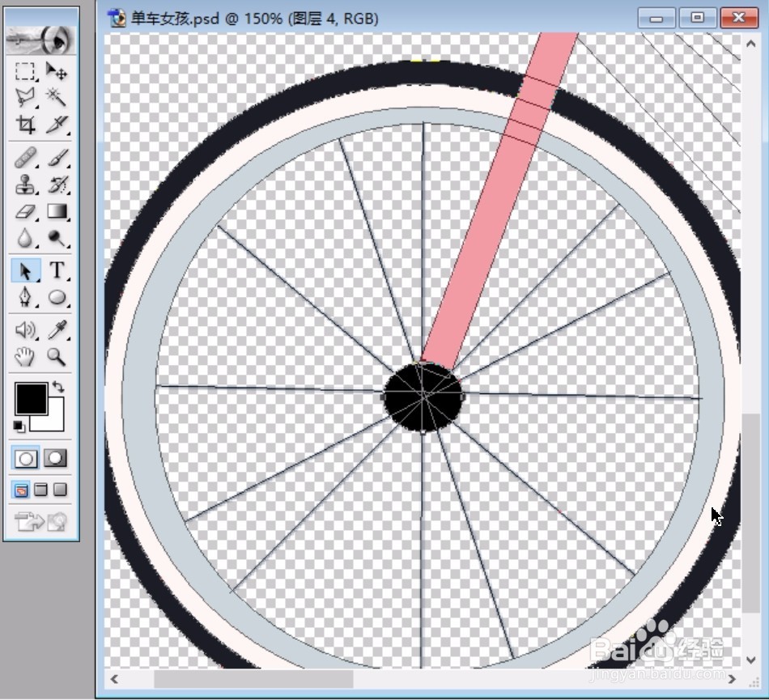Open Adobe Online from toolbox header image

point(40,40)
